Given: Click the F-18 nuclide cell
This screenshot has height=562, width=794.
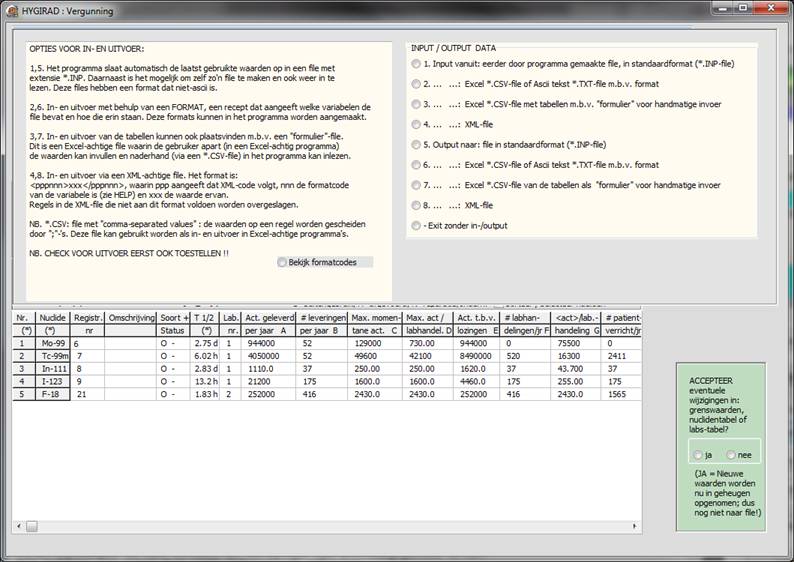Looking at the screenshot, I should click(53, 394).
